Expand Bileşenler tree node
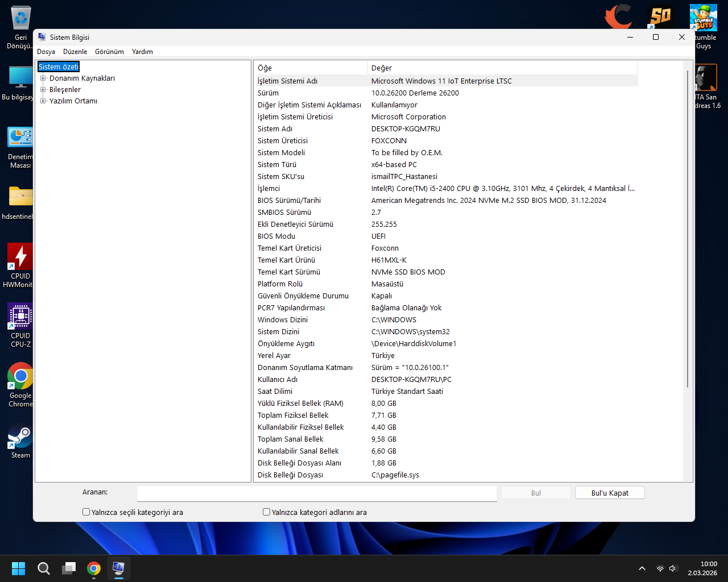The width and height of the screenshot is (728, 582). click(43, 90)
